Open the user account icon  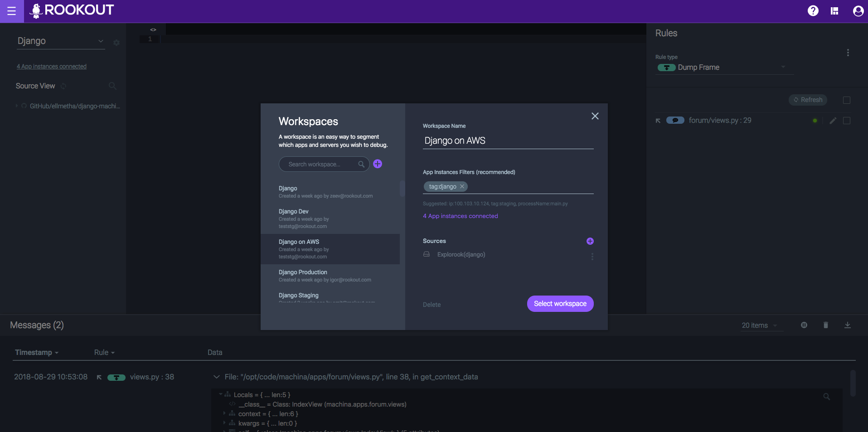pyautogui.click(x=858, y=11)
